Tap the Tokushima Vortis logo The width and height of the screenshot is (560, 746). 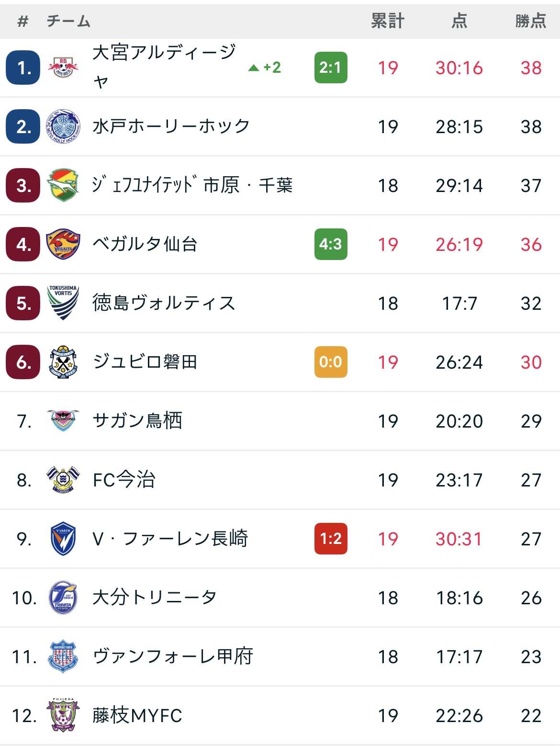click(63, 303)
